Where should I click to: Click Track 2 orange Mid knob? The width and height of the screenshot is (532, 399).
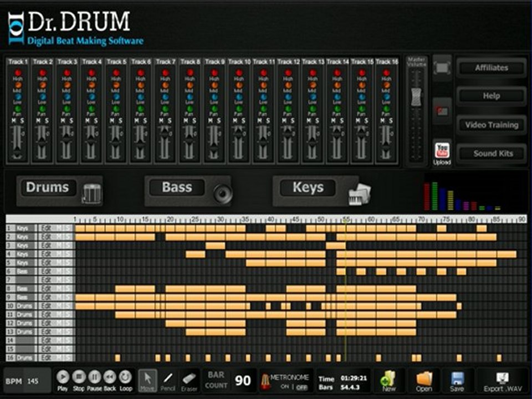(42, 85)
